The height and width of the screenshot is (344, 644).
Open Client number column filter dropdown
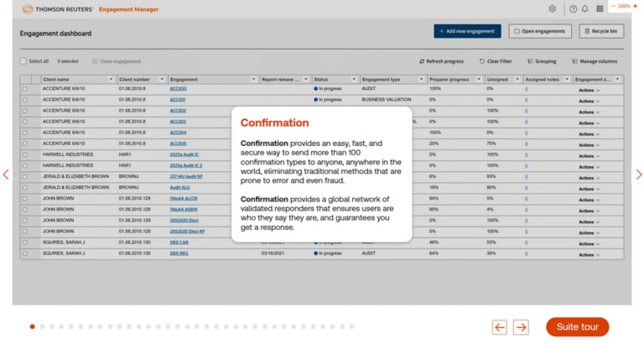click(162, 80)
